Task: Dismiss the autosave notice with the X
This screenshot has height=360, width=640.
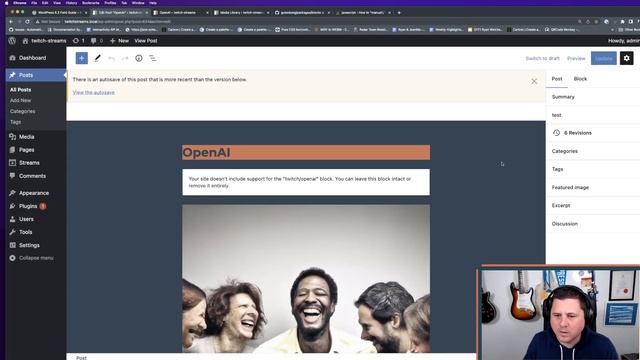Action: (x=534, y=81)
